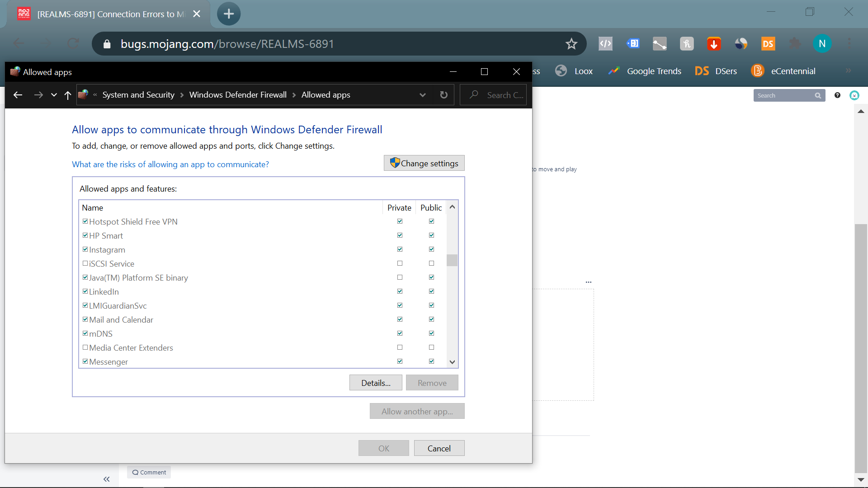This screenshot has height=488, width=868.
Task: Expand the address bar history dropdown
Action: pos(422,95)
